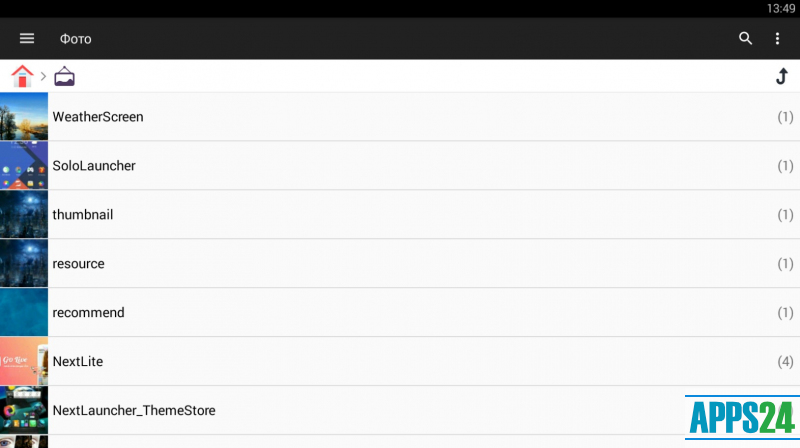The image size is (800, 448).
Task: Tap the WeatherScreen folder thumbnail
Action: [24, 117]
